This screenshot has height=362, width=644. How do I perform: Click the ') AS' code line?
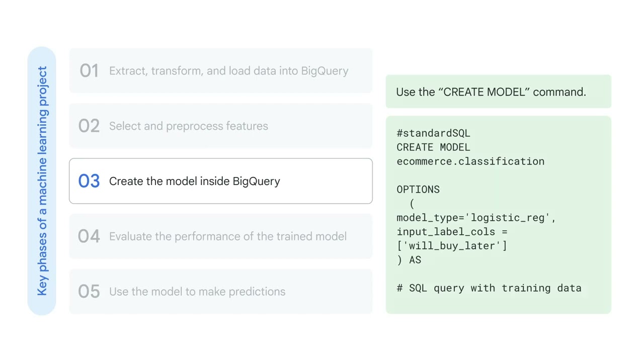(x=409, y=260)
